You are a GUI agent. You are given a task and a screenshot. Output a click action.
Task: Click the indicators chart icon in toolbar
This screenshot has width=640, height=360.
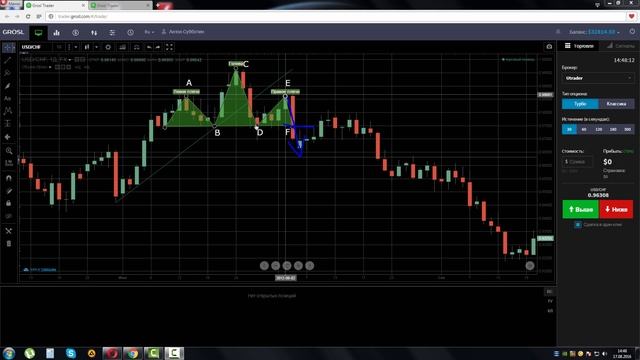[122, 47]
